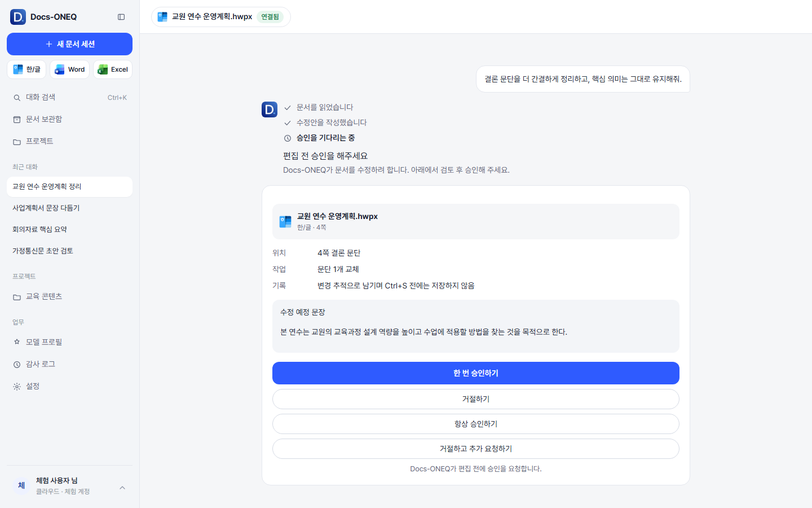Click 거절하기 to reject the edit
Viewport: 812px width, 508px height.
[x=476, y=399]
